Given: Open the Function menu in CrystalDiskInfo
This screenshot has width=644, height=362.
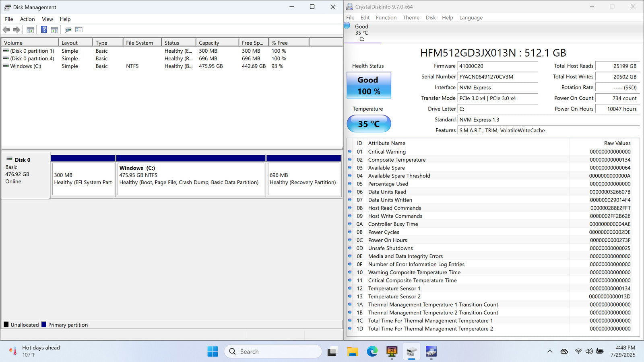Looking at the screenshot, I should tap(386, 18).
